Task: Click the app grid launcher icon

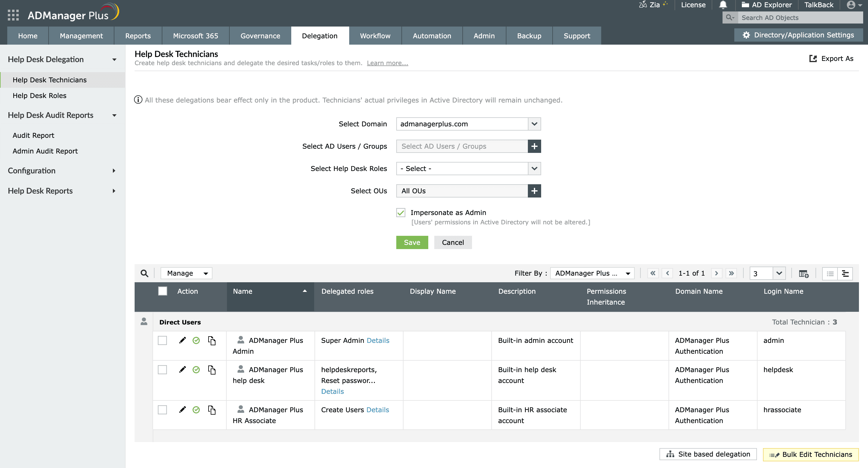Action: (x=13, y=15)
